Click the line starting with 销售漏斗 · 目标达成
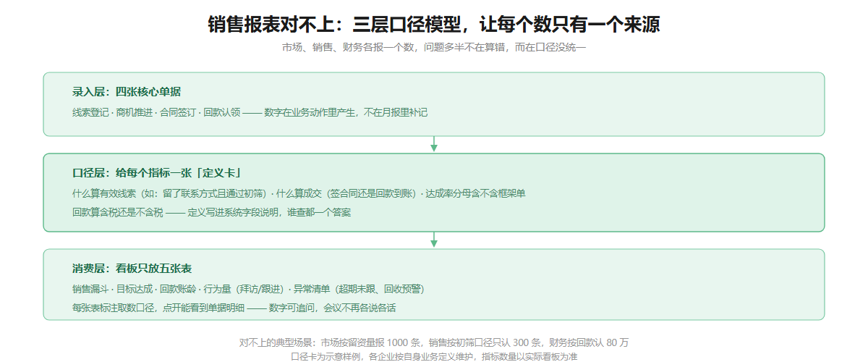Image resolution: width=868 pixels, height=362 pixels. click(x=248, y=289)
